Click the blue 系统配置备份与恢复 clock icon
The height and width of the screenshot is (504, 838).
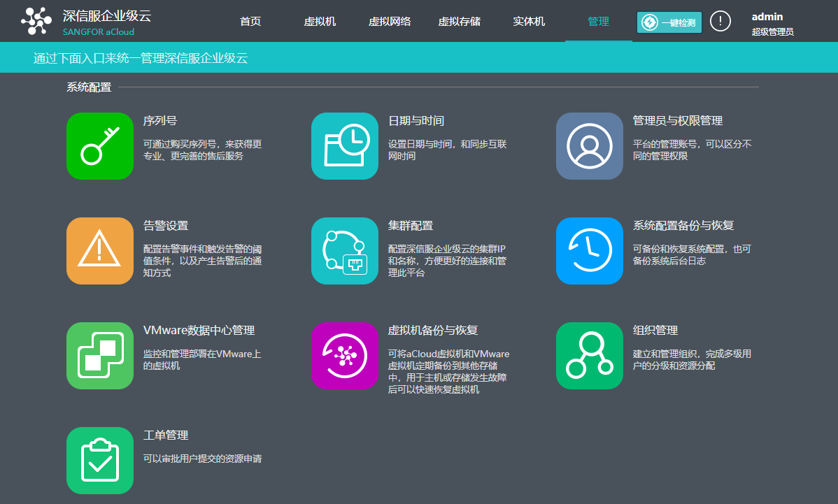click(x=590, y=250)
